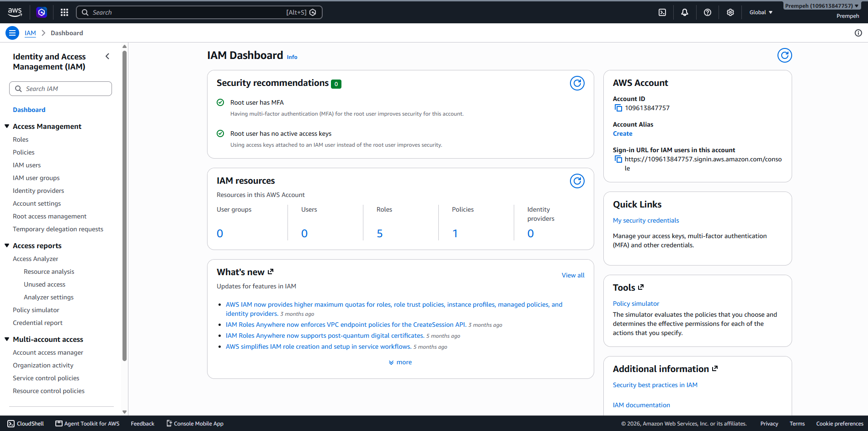Open IAM users in the sidebar
Viewport: 868px width, 431px height.
(x=27, y=165)
